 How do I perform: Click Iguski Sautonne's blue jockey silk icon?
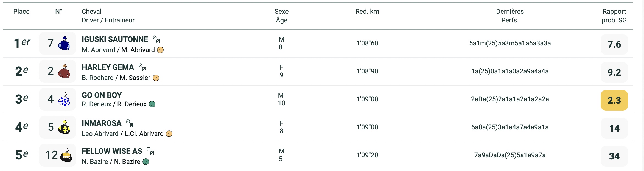point(64,43)
